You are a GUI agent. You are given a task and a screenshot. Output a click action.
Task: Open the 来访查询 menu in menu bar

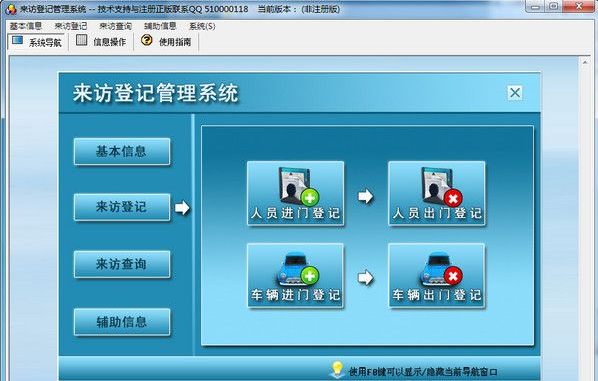point(116,26)
